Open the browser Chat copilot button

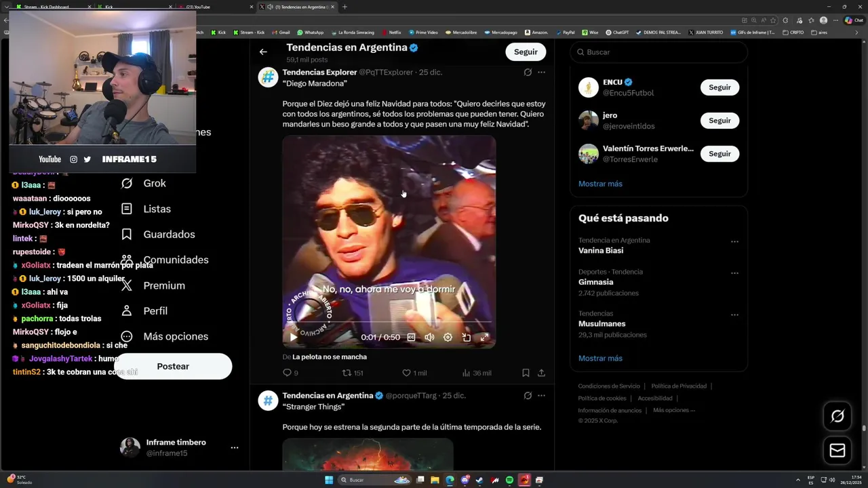click(x=853, y=20)
